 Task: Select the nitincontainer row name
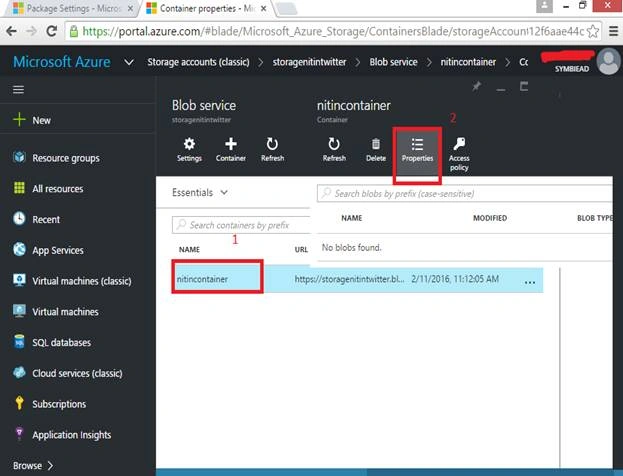coord(202,279)
